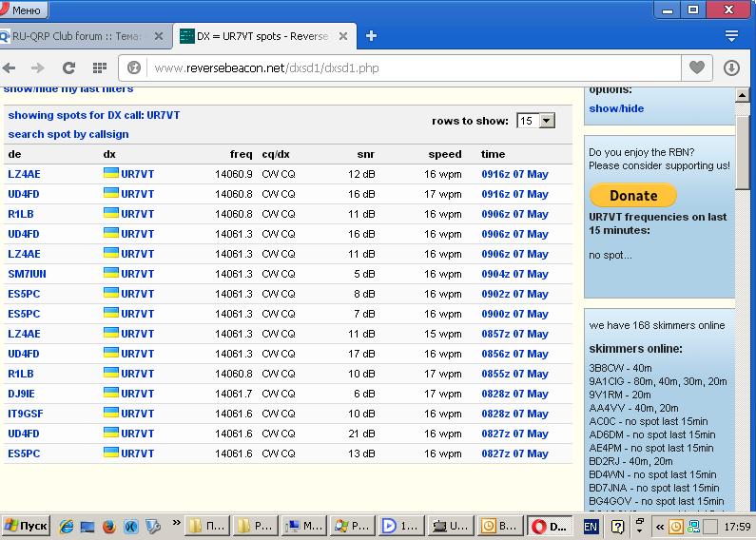Click UR7VT dx link in the SM7IUN row
This screenshot has width=756, height=540.
[x=137, y=274]
